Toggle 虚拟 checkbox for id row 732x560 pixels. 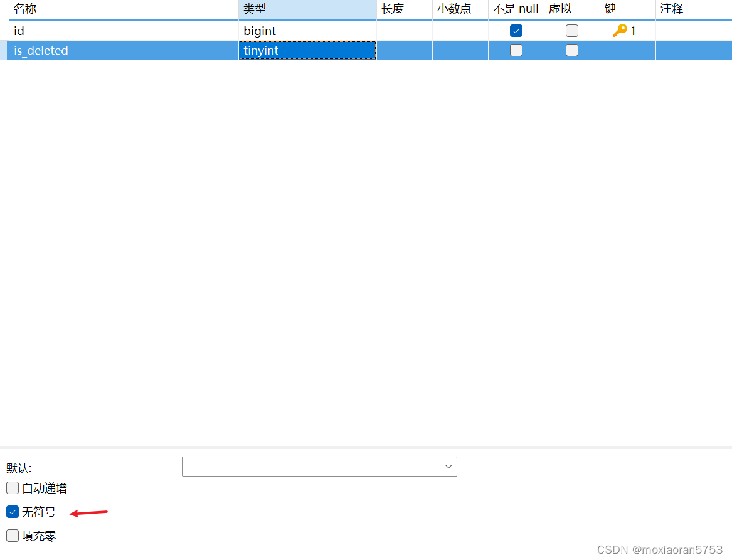(572, 31)
